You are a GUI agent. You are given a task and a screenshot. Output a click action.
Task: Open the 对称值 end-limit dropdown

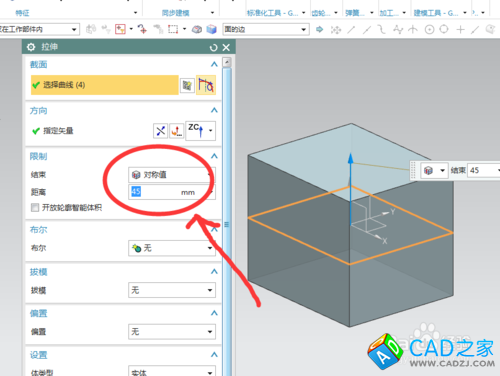pos(172,175)
